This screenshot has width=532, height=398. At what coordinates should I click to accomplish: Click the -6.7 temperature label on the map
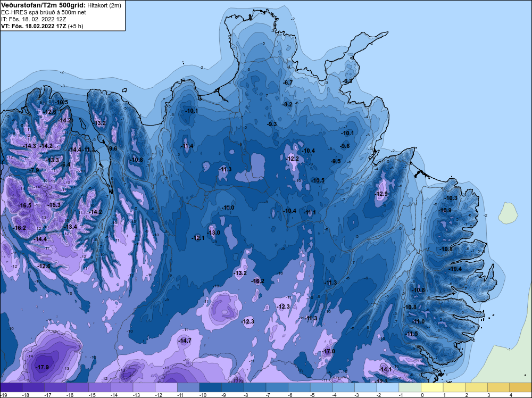(287, 82)
